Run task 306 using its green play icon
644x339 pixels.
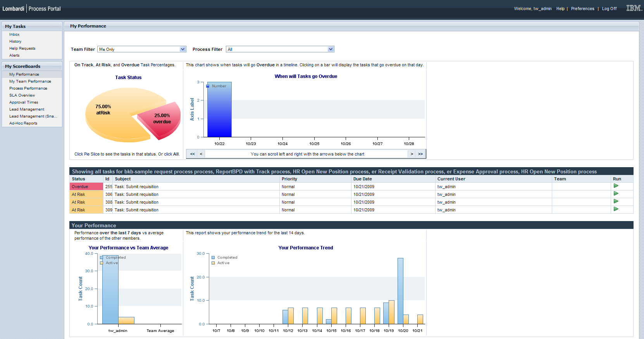pyautogui.click(x=616, y=194)
